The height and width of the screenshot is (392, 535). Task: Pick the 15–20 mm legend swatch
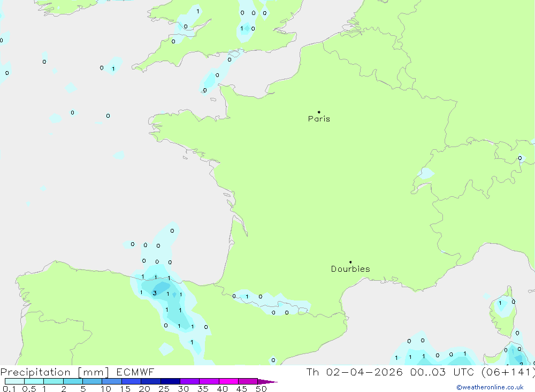pos(132,381)
